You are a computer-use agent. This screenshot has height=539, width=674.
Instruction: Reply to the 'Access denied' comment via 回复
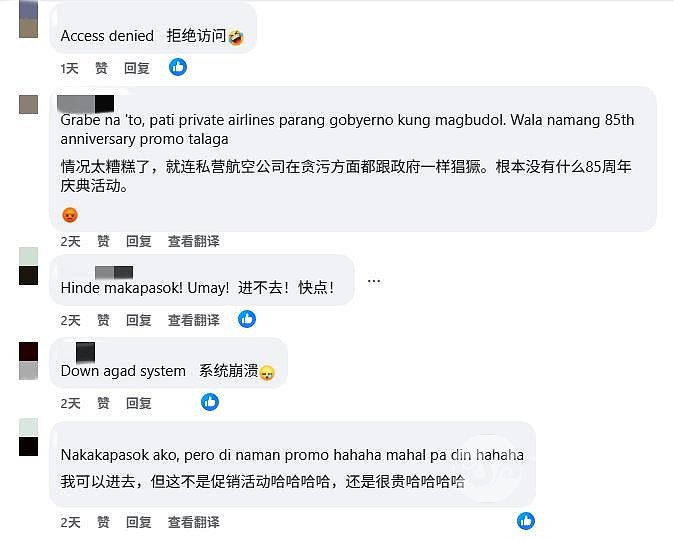(x=137, y=68)
